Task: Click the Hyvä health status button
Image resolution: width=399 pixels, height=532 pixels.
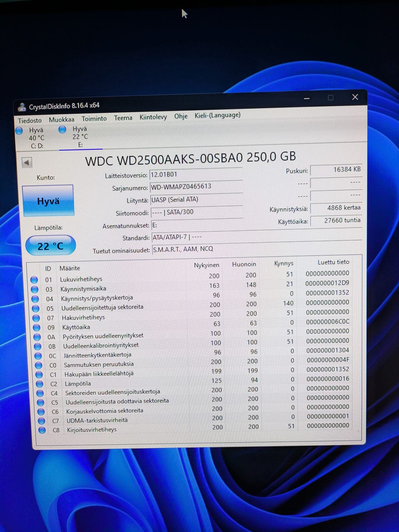Action: (48, 201)
